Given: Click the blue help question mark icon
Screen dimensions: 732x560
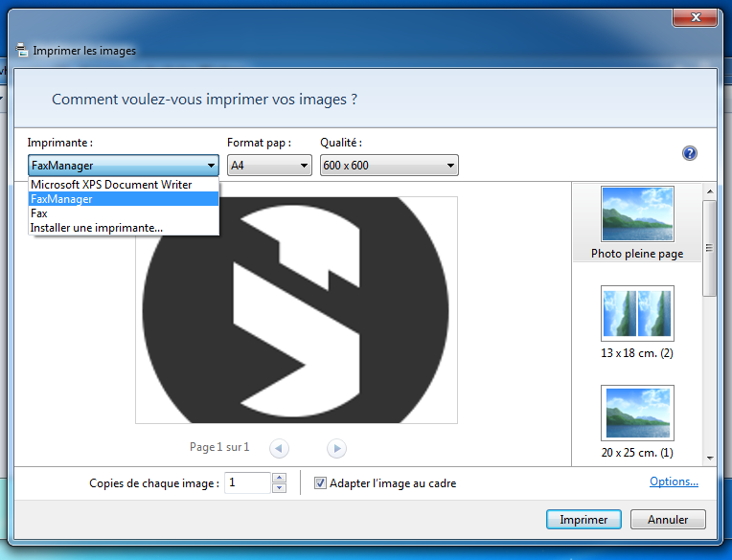Looking at the screenshot, I should point(689,153).
